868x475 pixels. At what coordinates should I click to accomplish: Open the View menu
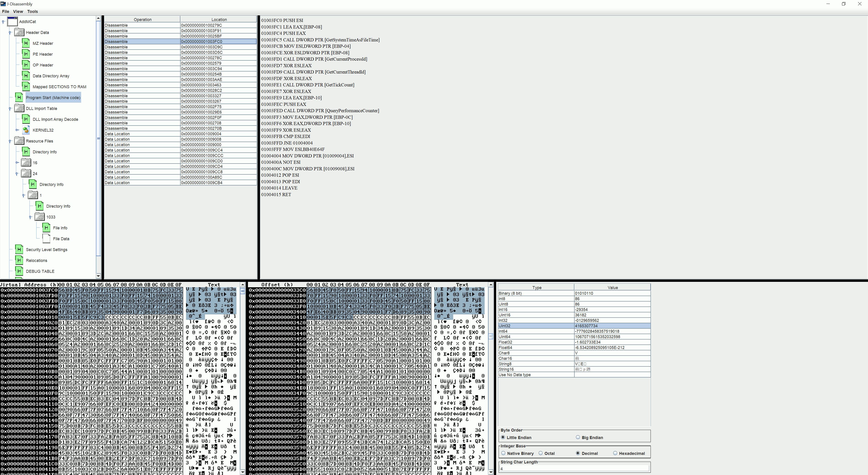tap(18, 12)
